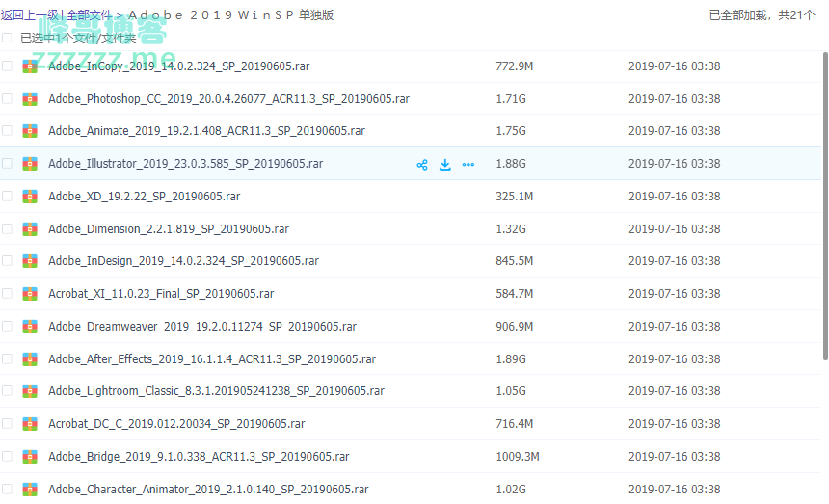The width and height of the screenshot is (829, 504).
Task: Tick the checkbox for Adobe_Dimension file
Action: tap(8, 229)
